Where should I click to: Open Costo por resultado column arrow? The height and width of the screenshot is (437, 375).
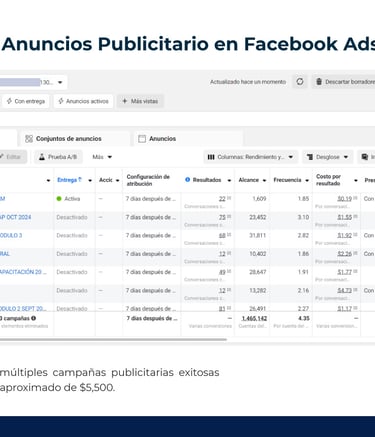point(356,180)
